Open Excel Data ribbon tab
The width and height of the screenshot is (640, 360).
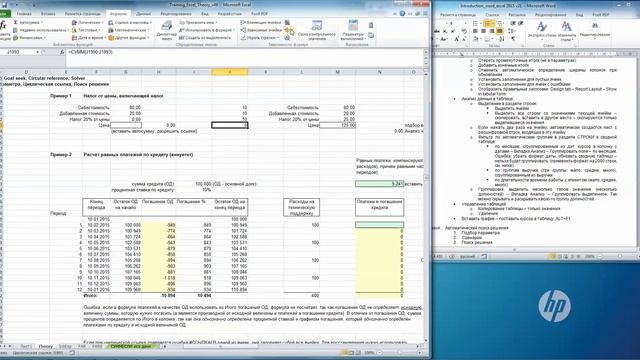pyautogui.click(x=143, y=13)
